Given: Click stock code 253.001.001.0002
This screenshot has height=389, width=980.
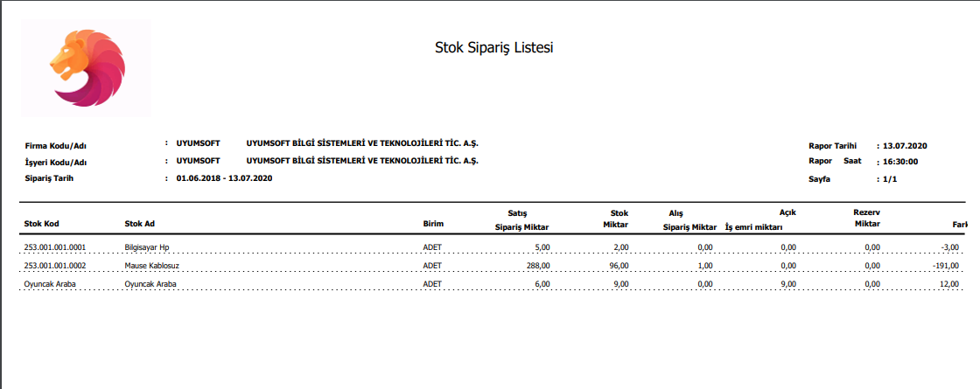Looking at the screenshot, I should point(57,265).
